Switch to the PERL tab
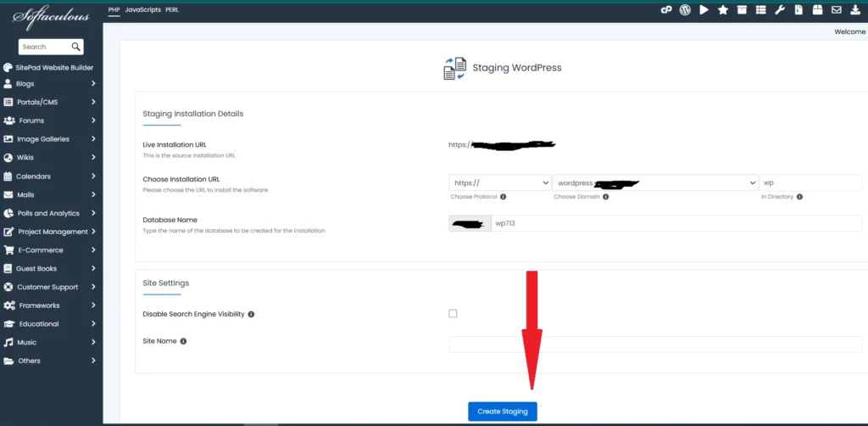This screenshot has width=868, height=426. coord(172,10)
